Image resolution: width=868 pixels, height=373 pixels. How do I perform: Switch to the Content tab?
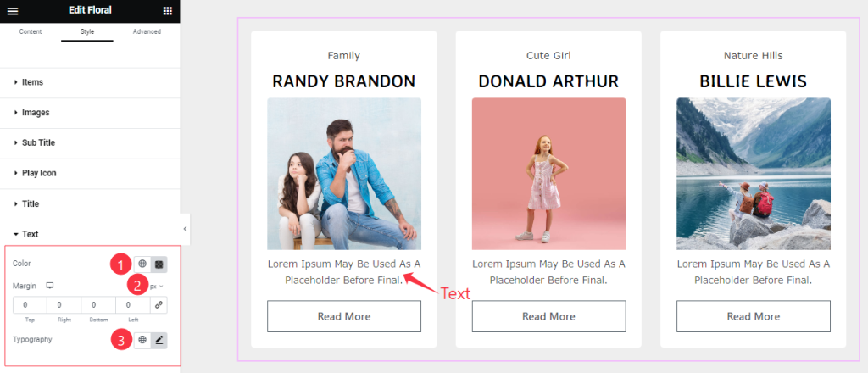pyautogui.click(x=31, y=31)
